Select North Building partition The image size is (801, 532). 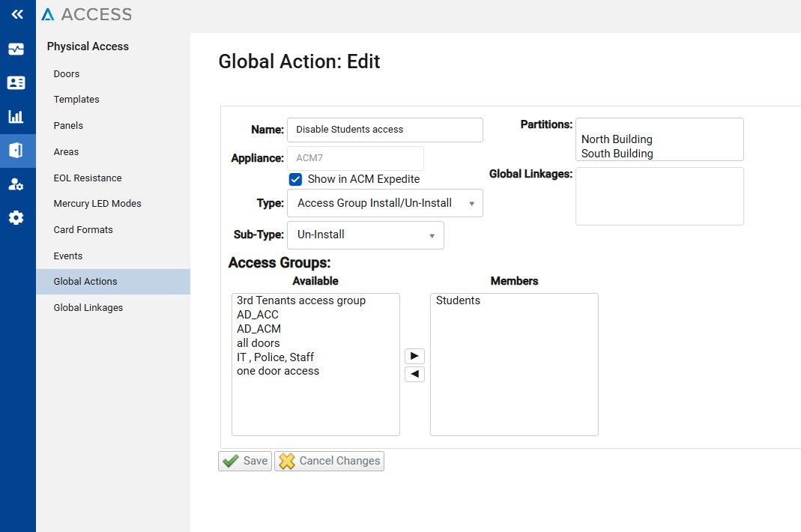(x=617, y=139)
